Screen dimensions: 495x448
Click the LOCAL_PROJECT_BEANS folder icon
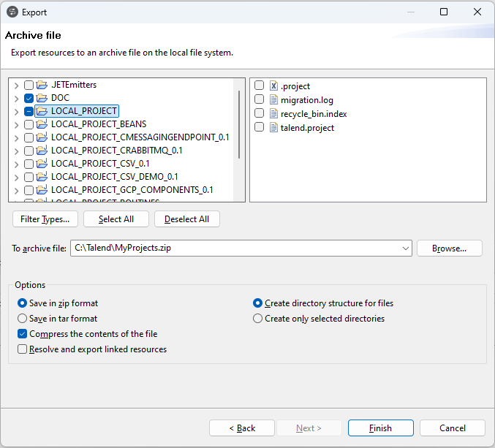click(x=42, y=124)
